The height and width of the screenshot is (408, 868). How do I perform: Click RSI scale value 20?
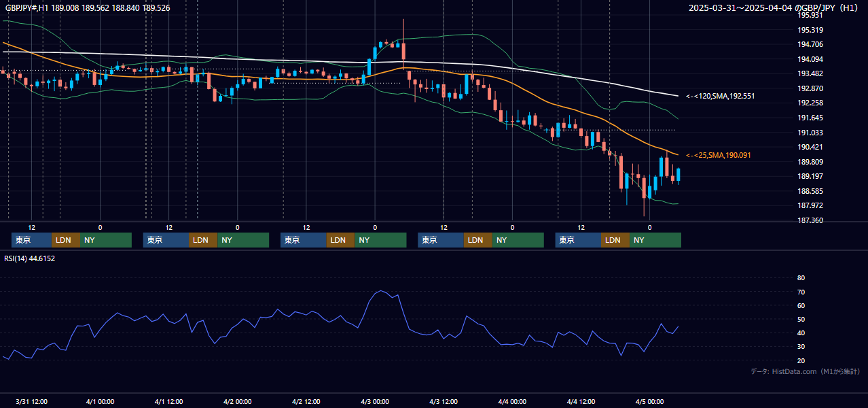tap(801, 360)
